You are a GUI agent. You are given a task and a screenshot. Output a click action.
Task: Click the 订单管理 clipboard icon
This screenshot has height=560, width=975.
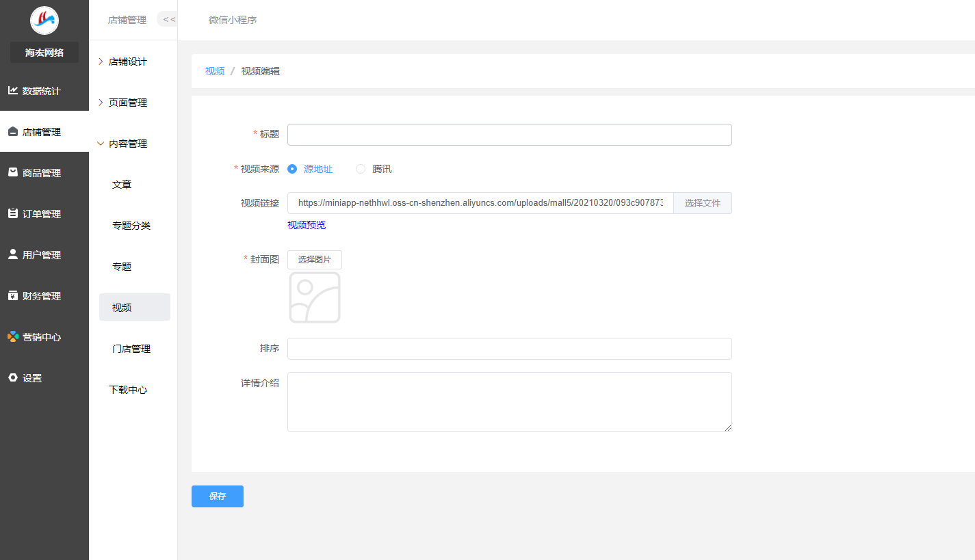tap(13, 213)
